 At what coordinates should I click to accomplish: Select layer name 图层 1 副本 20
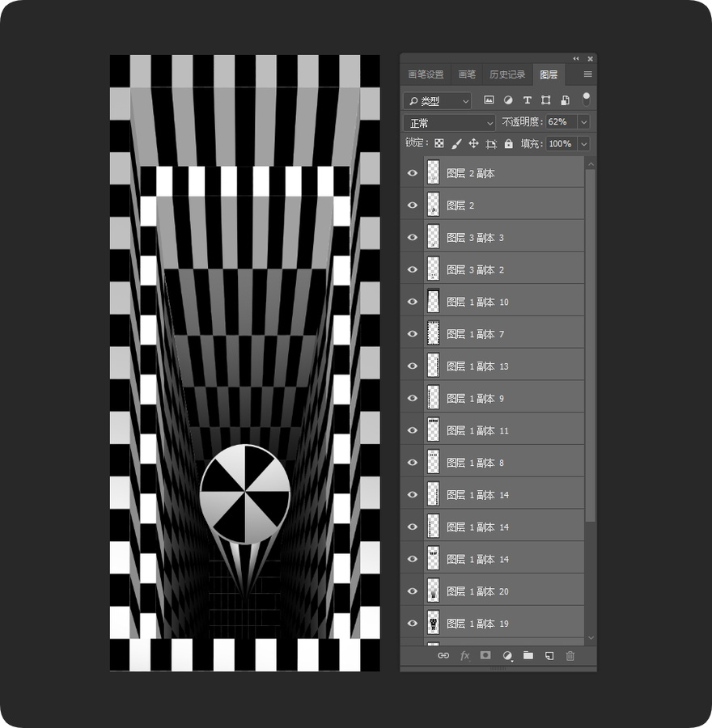point(477,591)
